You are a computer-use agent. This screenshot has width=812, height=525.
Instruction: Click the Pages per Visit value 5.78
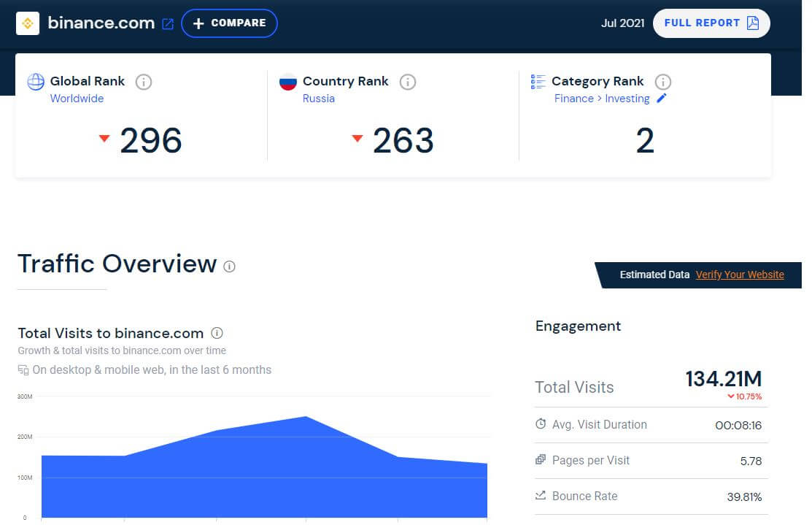tap(751, 461)
